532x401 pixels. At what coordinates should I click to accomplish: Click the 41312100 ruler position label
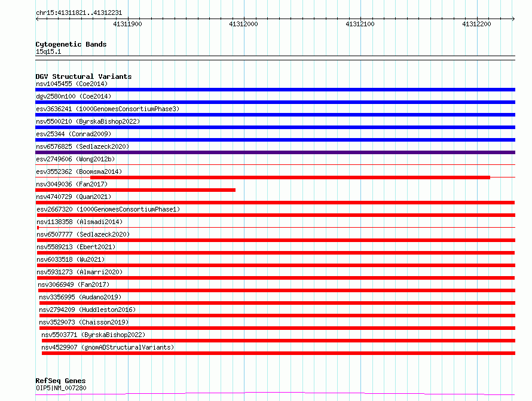click(x=360, y=24)
